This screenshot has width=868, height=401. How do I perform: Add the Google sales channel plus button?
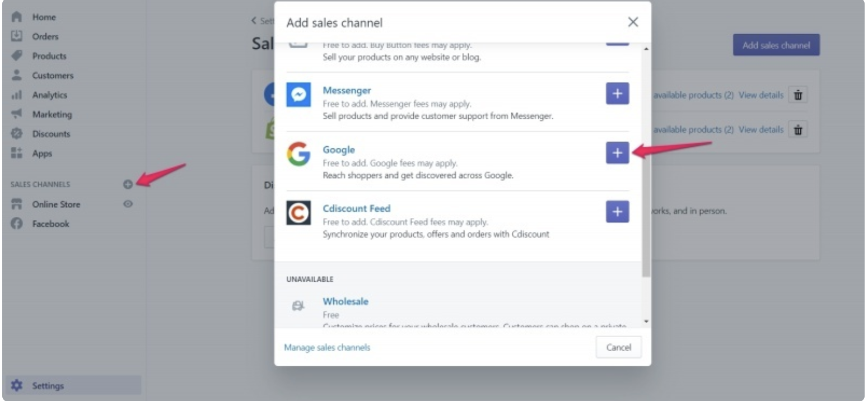[x=617, y=153]
